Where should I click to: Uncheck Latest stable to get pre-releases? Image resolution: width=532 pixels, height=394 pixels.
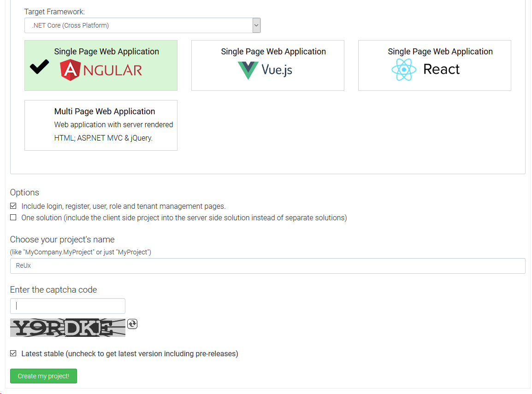tap(13, 353)
